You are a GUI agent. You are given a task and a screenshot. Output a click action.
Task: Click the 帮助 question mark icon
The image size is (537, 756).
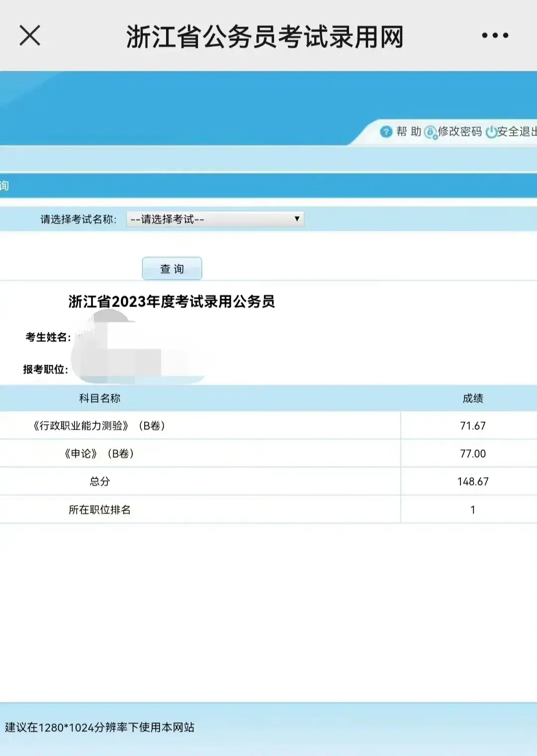click(385, 132)
